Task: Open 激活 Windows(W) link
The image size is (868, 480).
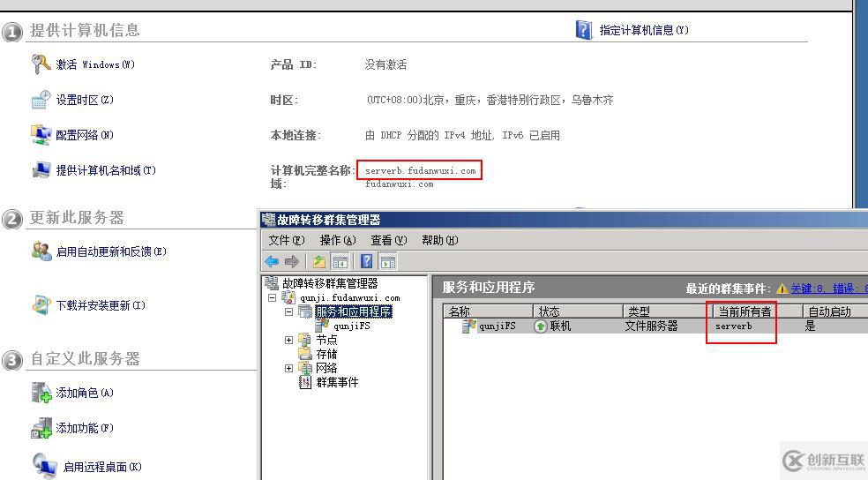Action: 95,64
